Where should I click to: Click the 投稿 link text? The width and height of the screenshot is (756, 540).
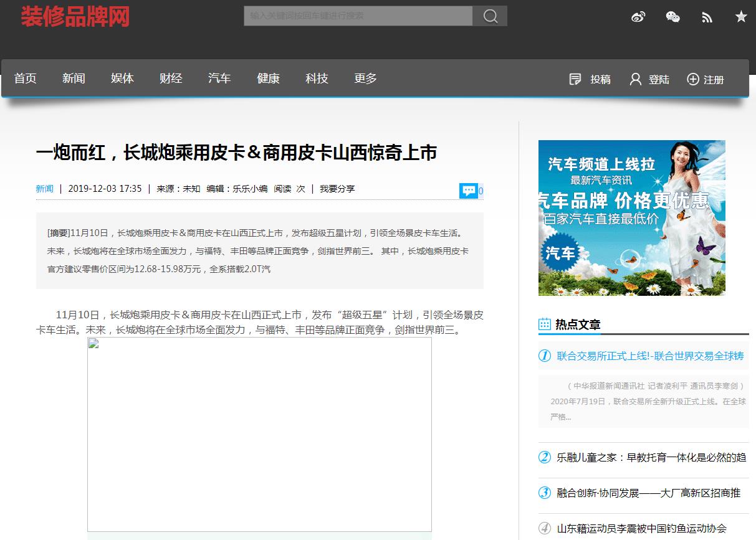(601, 80)
